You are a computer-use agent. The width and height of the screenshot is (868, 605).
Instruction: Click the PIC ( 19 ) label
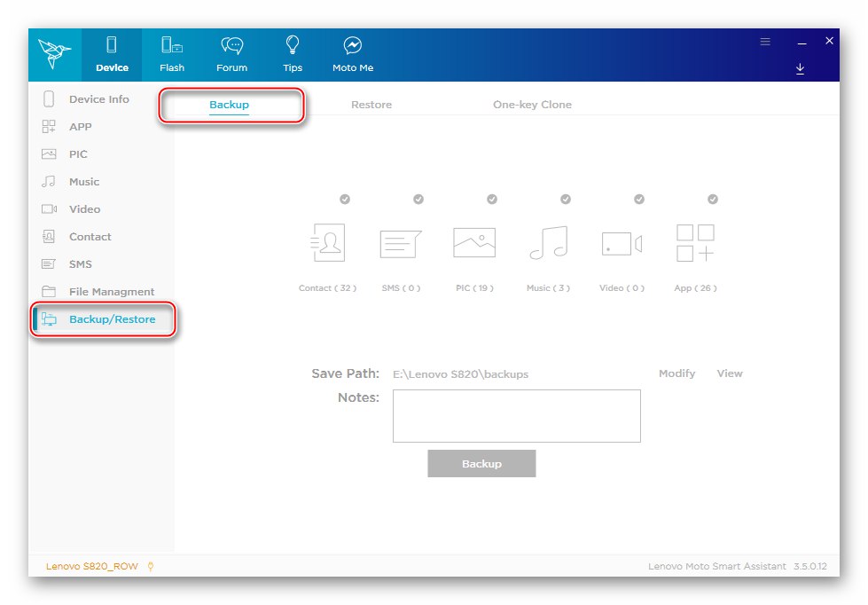[474, 288]
